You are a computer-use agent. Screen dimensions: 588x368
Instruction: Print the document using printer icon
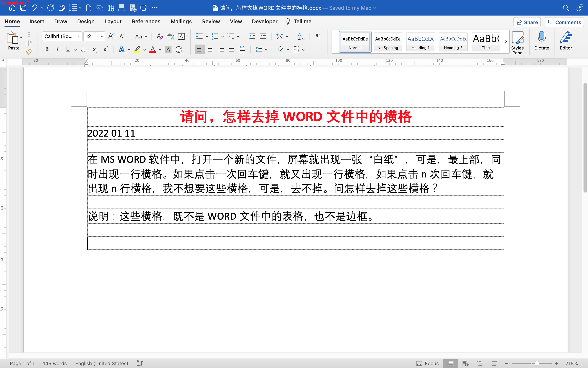pos(144,8)
